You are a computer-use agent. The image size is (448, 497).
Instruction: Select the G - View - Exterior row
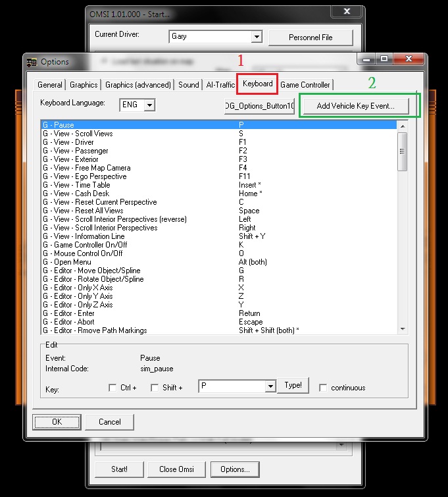point(219,159)
